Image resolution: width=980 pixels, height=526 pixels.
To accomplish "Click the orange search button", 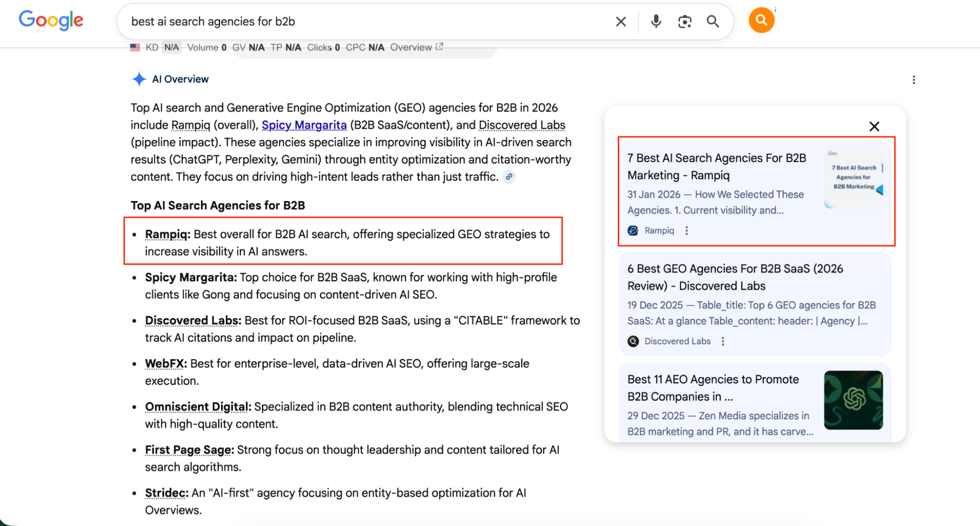I will click(761, 20).
